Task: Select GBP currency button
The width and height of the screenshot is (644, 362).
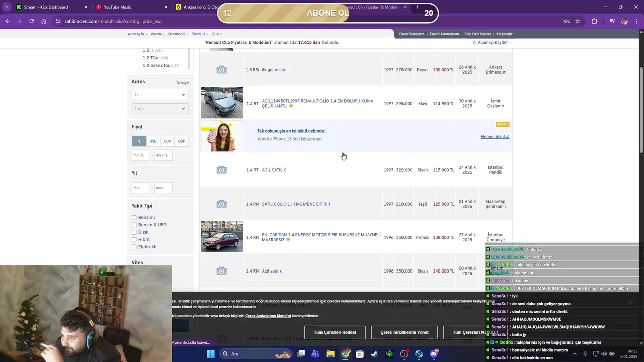Action: (181, 141)
